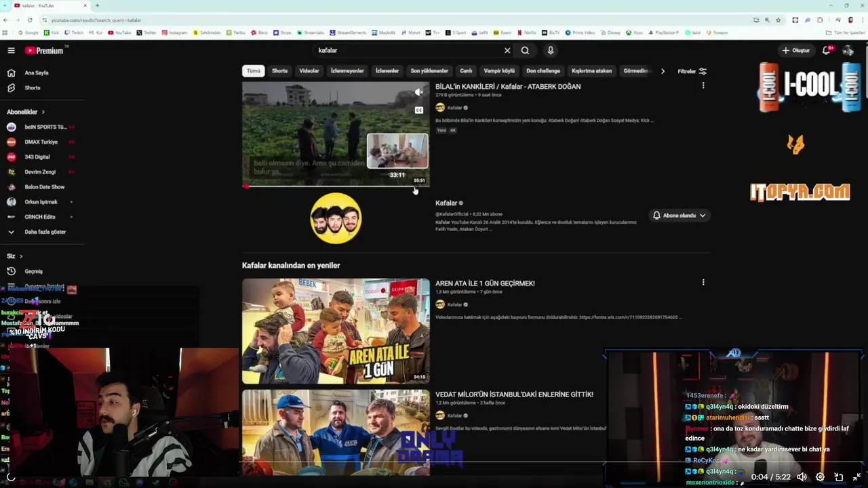This screenshot has width=868, height=488.
Task: Open BİLAL'in KANKİLERİ video title
Action: [508, 86]
